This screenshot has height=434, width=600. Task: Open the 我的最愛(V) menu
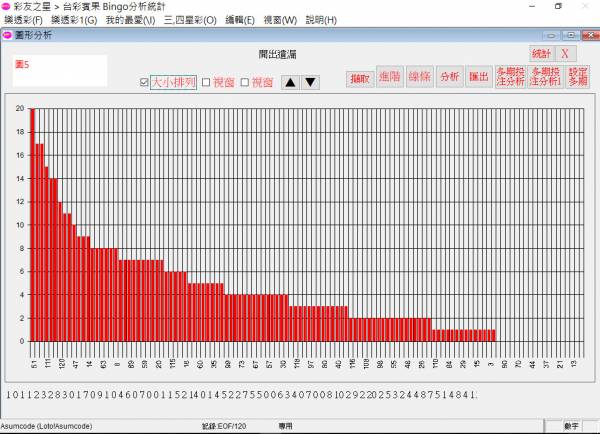pyautogui.click(x=130, y=20)
